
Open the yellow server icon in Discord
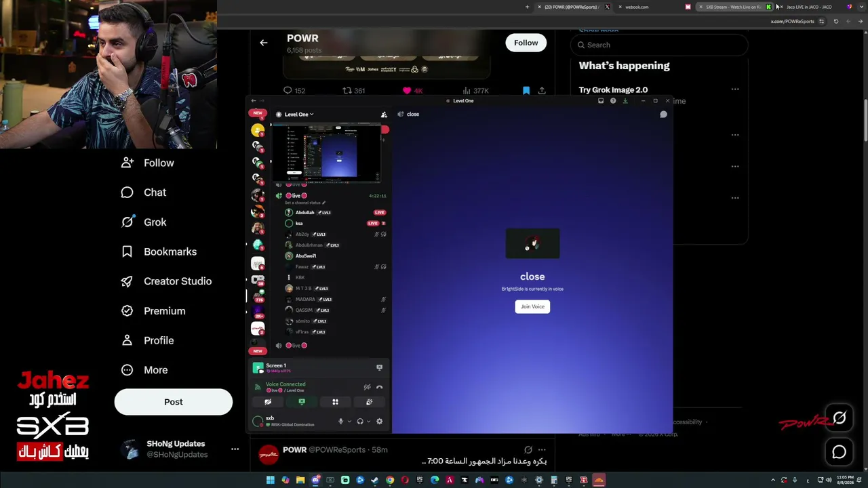point(258,130)
